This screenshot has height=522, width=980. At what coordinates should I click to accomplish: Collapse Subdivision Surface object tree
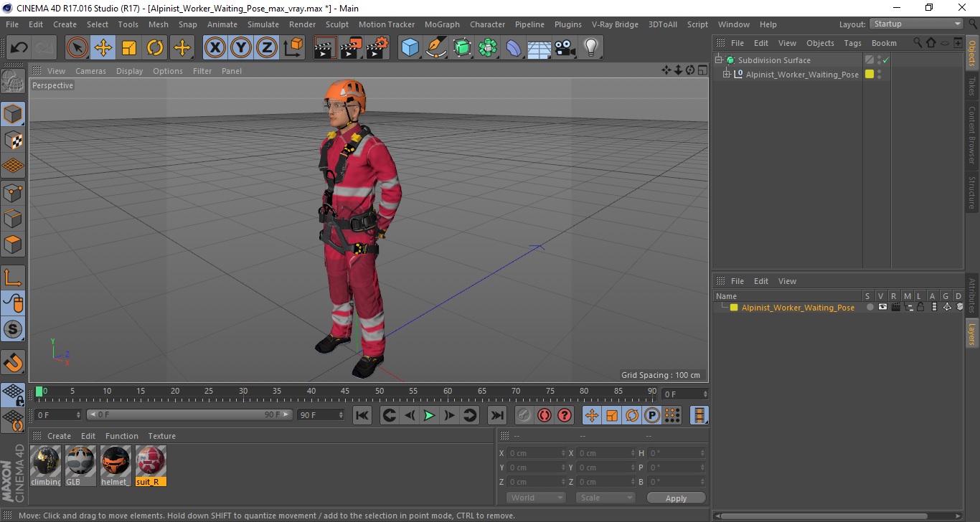(718, 60)
